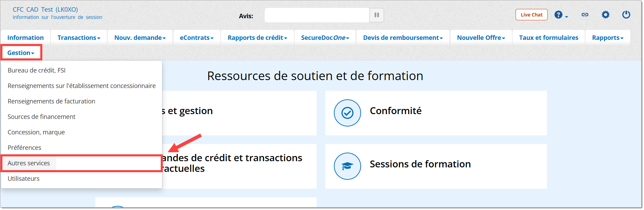Select Autres services menu item

point(29,163)
